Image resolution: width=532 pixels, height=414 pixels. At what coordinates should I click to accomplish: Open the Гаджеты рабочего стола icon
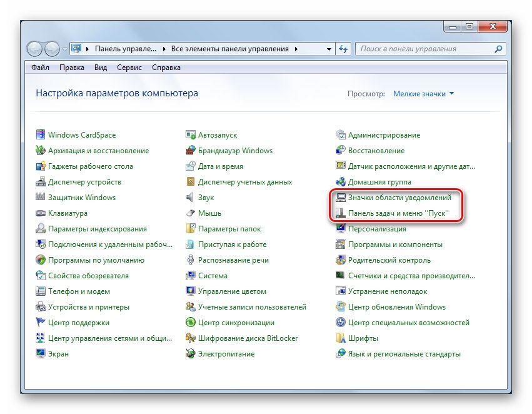[41, 166]
